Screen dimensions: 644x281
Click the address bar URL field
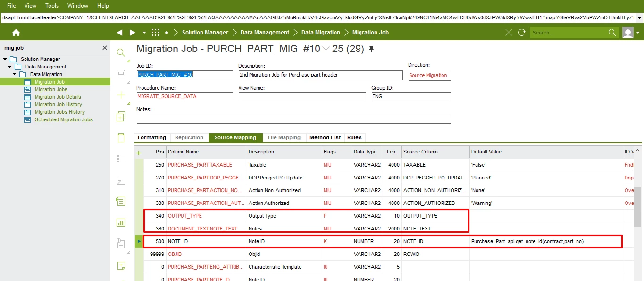tap(317, 18)
